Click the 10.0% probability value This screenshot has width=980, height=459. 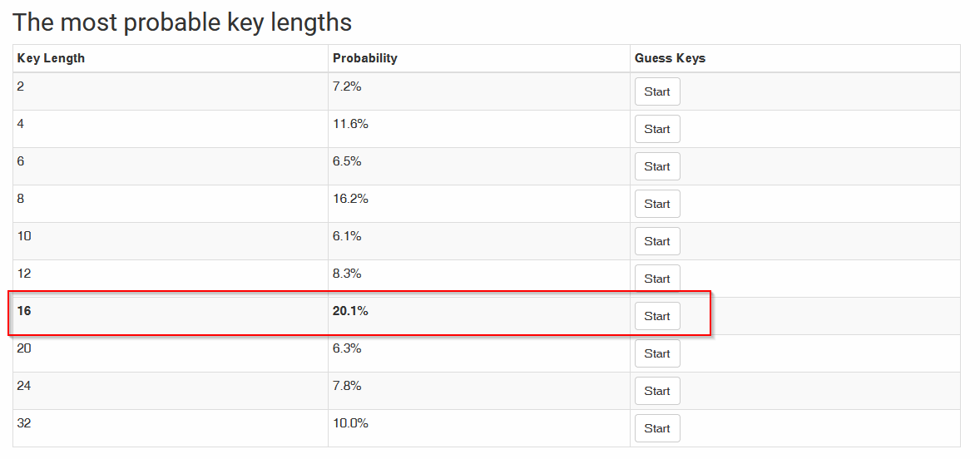pos(350,422)
